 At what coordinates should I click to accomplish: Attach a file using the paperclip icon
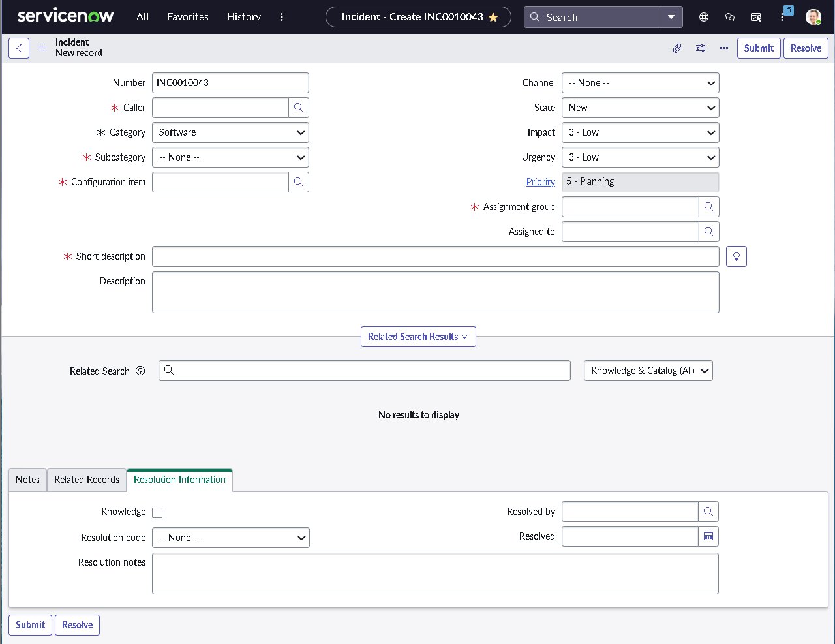pyautogui.click(x=676, y=48)
